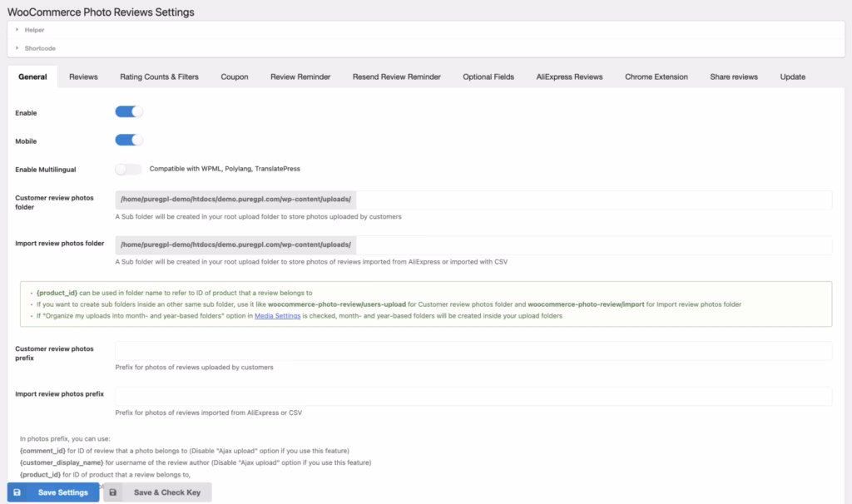Switch to the Reviews tab
The image size is (852, 504).
[83, 77]
